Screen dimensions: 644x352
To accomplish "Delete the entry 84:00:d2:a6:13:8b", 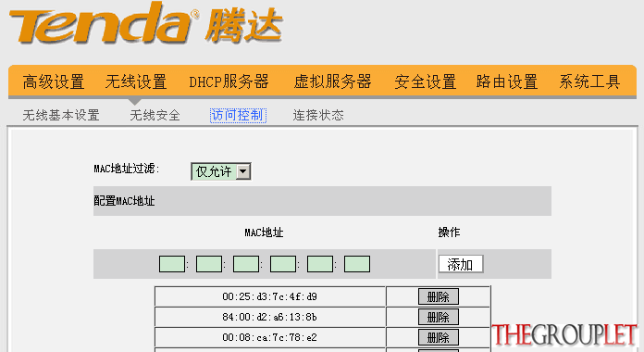I will point(439,317).
